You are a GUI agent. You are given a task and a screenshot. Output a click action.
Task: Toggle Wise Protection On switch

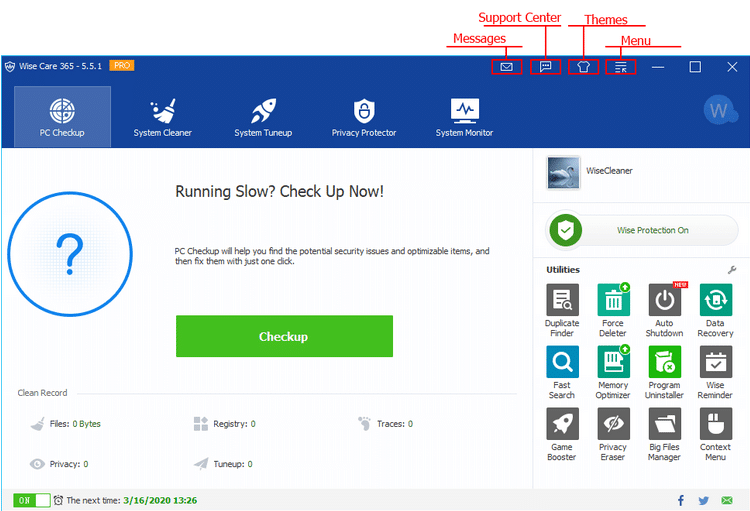(x=641, y=230)
